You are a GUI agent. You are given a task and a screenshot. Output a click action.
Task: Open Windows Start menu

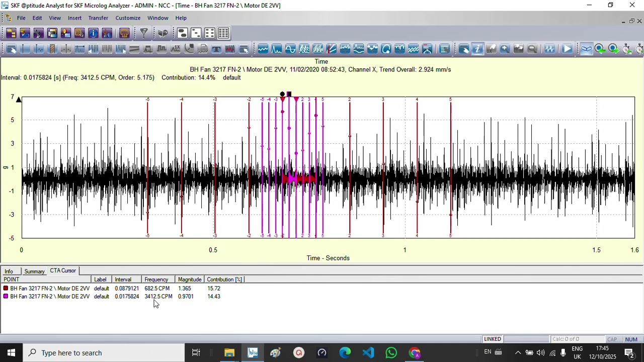point(11,353)
